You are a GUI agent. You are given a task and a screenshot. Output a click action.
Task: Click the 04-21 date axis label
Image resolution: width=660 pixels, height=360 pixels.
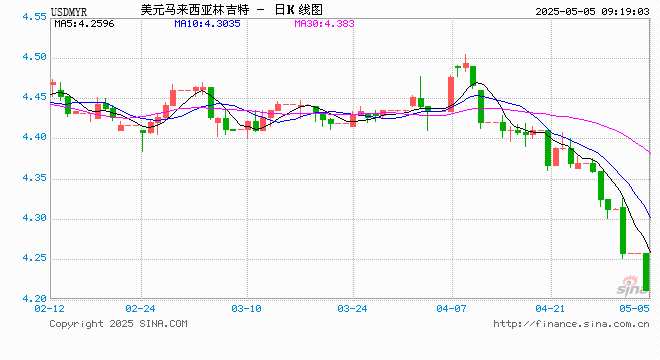pyautogui.click(x=550, y=309)
